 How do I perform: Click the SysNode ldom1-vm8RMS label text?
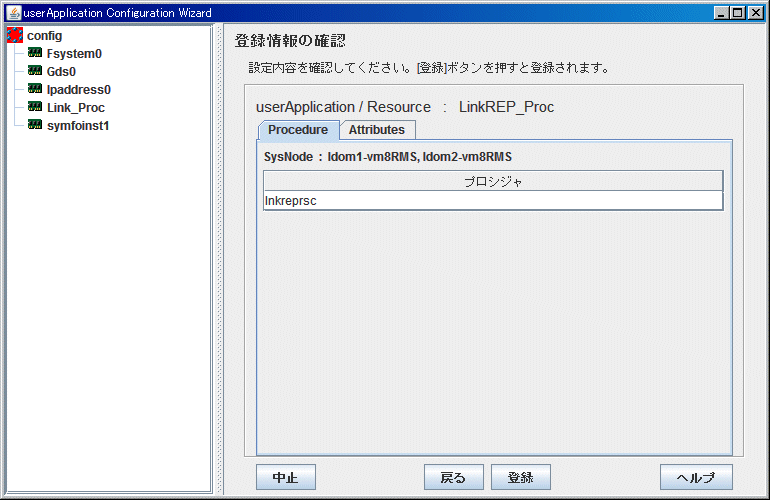coord(388,157)
